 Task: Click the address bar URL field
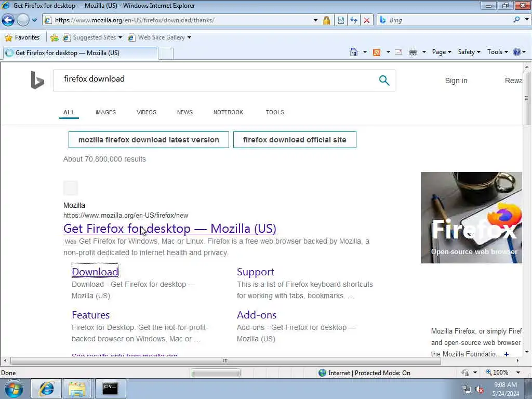click(x=181, y=20)
